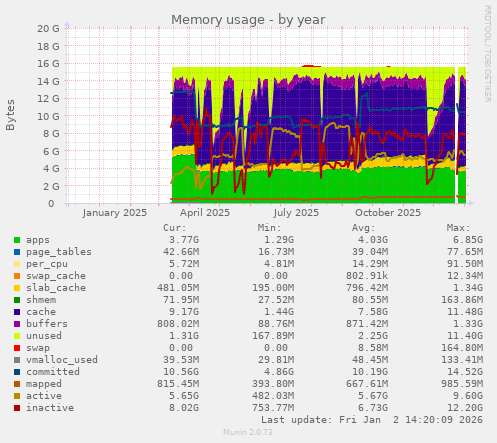This screenshot has width=497, height=443.
Task: Select the 'mapped' legend label
Action: click(44, 384)
